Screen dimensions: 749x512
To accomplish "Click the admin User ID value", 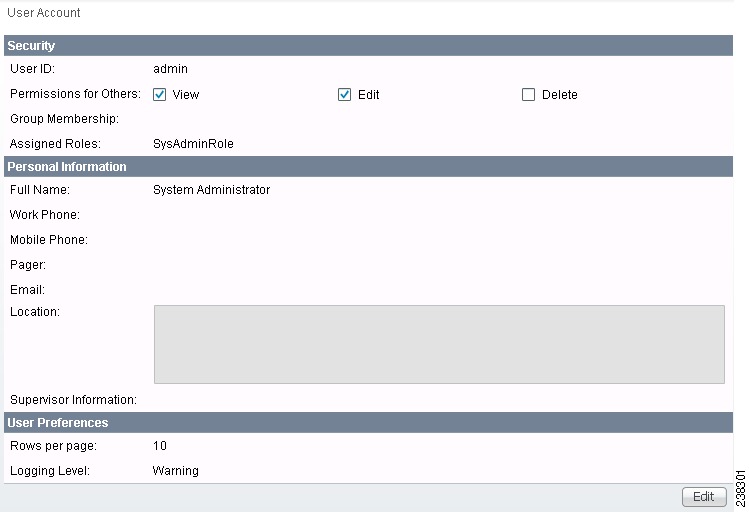I will click(170, 69).
